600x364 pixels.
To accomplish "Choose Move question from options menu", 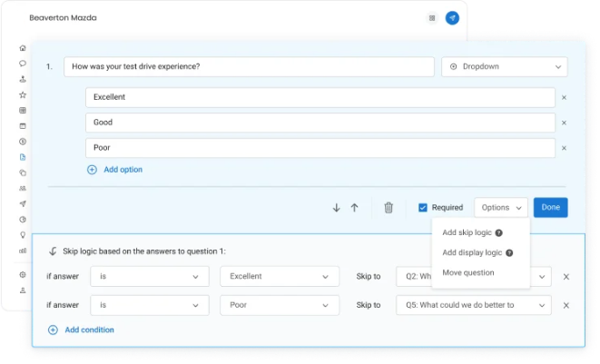I will (x=467, y=272).
